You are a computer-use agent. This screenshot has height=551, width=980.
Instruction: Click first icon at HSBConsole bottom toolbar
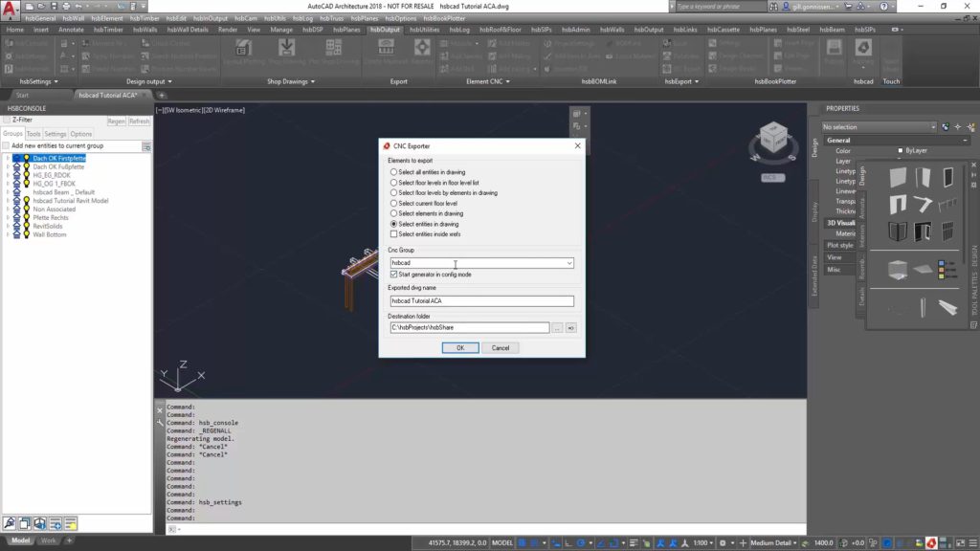10,523
